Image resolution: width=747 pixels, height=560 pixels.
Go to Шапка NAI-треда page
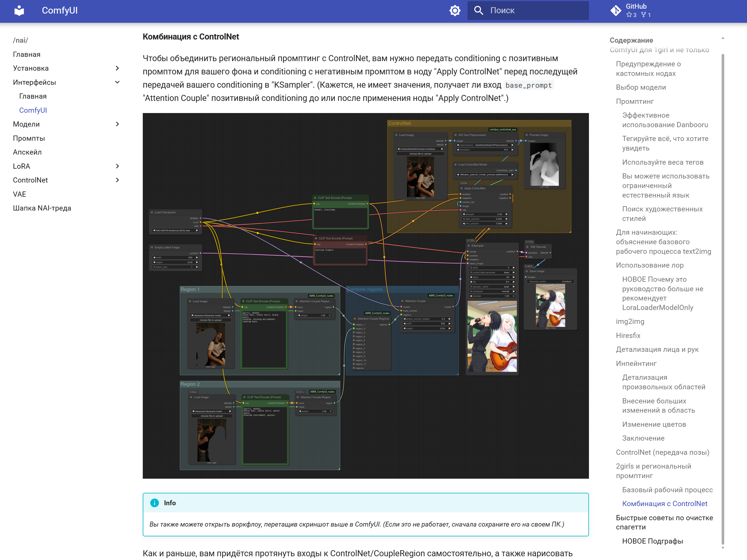click(42, 208)
